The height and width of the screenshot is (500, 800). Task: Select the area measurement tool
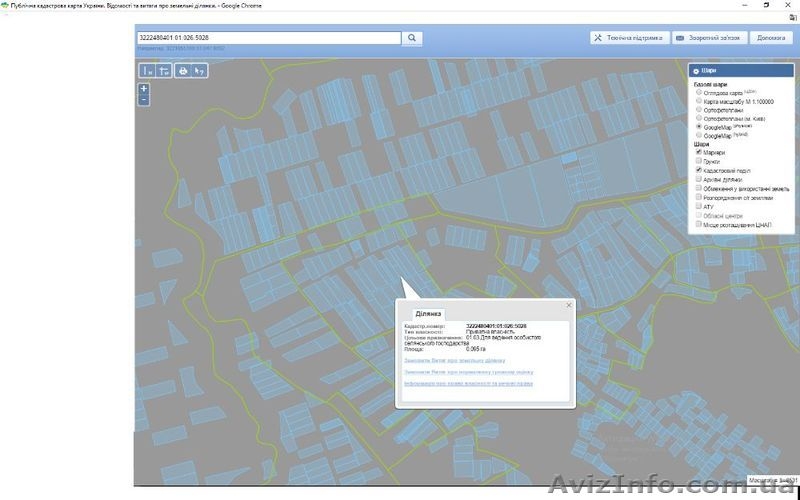pos(164,71)
